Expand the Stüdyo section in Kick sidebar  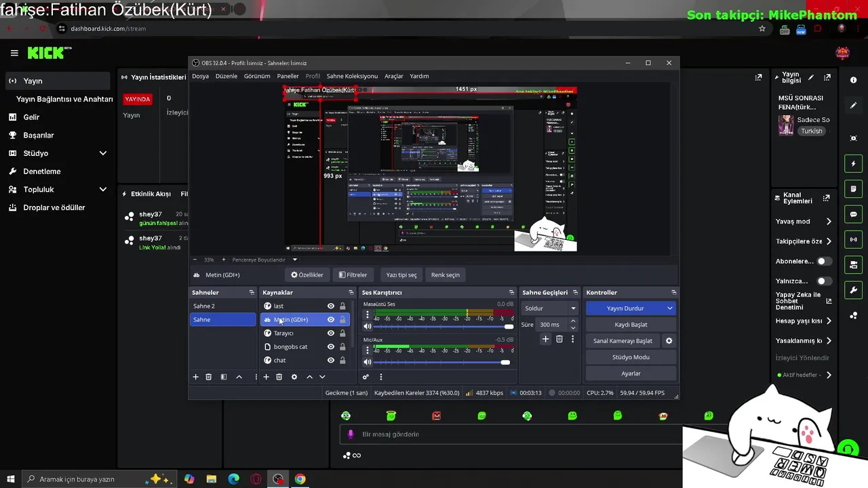(x=103, y=153)
